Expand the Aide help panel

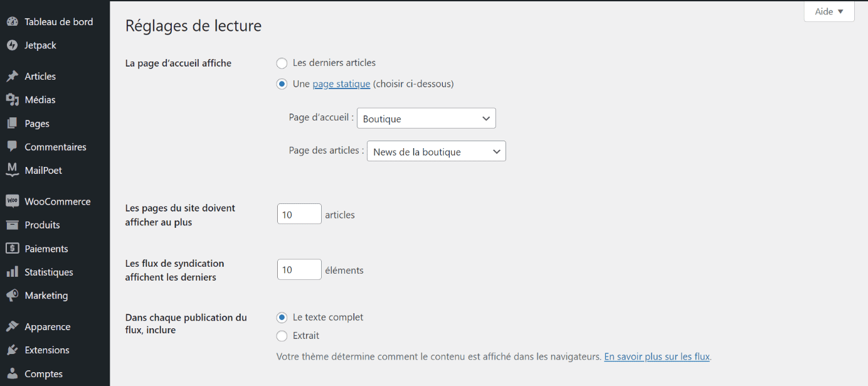point(829,12)
